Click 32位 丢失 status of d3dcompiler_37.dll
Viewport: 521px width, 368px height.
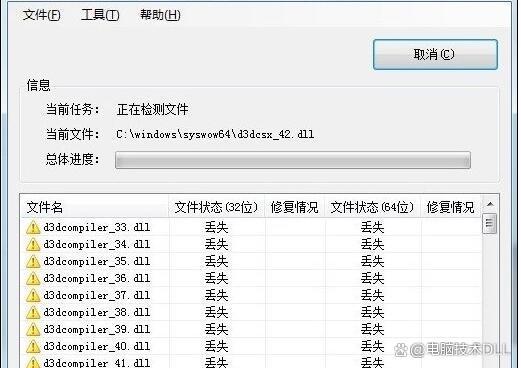click(x=216, y=295)
